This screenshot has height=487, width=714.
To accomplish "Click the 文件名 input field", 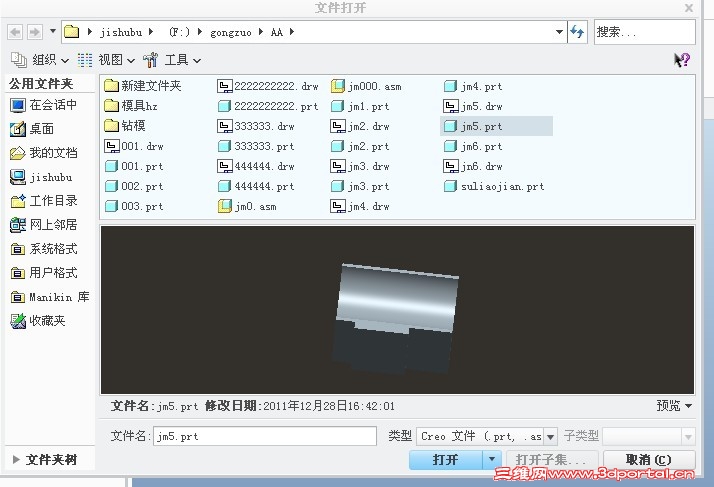I will 265,436.
